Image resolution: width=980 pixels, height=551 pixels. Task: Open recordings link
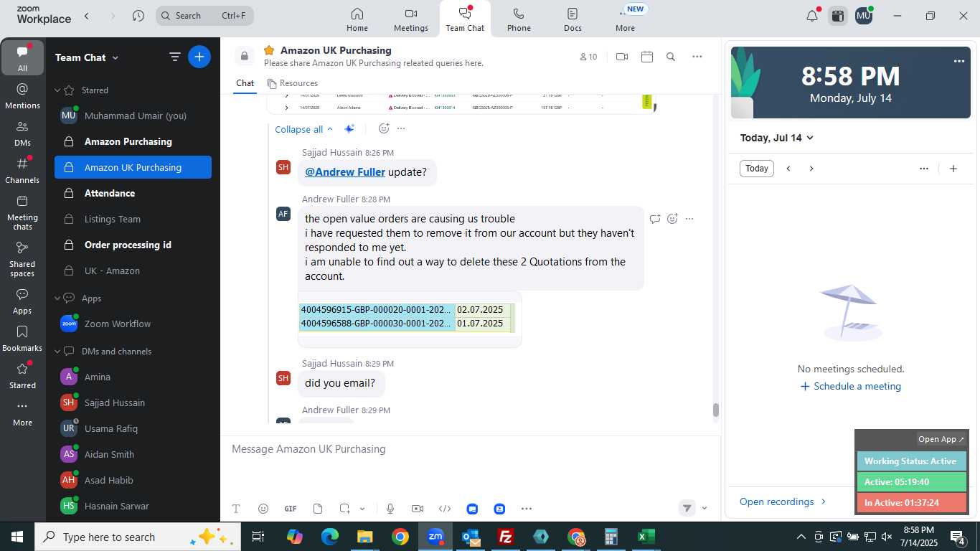(783, 501)
